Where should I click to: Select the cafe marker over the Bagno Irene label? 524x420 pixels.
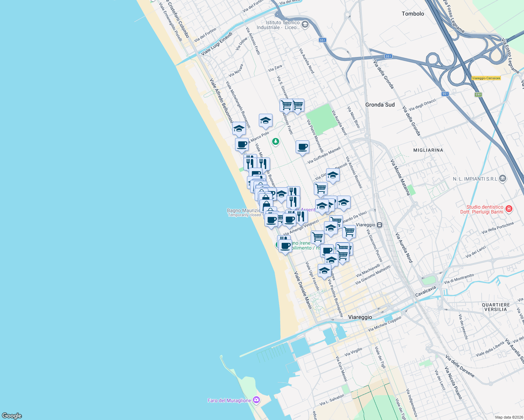click(285, 246)
